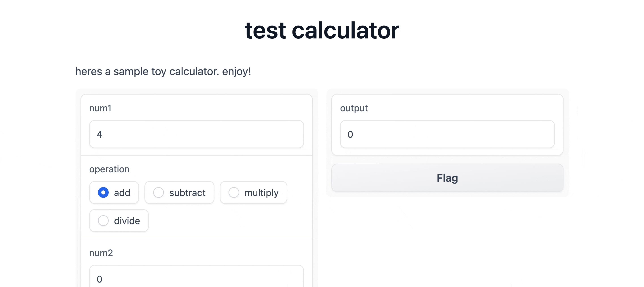644x287 pixels.
Task: Click the Flag button
Action: [x=447, y=178]
